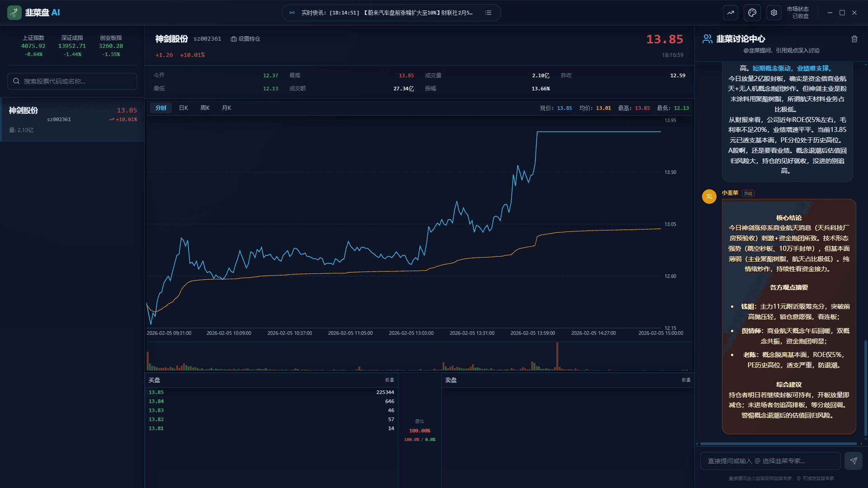This screenshot has height=488, width=868.
Task: Click the 韭菜讨论中心 people icon
Action: (707, 39)
